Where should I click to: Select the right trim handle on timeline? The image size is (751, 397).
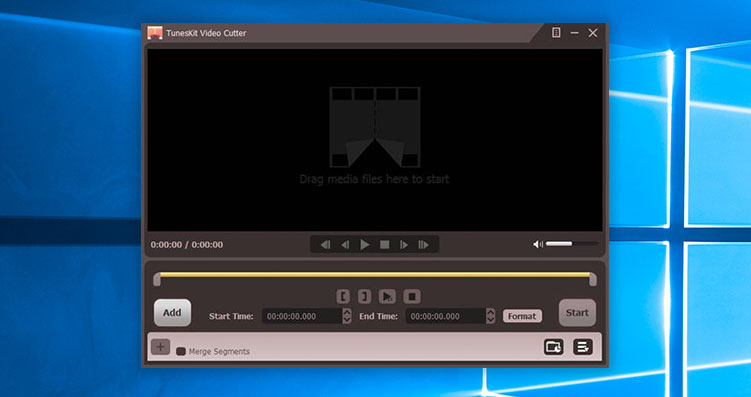coord(593,280)
